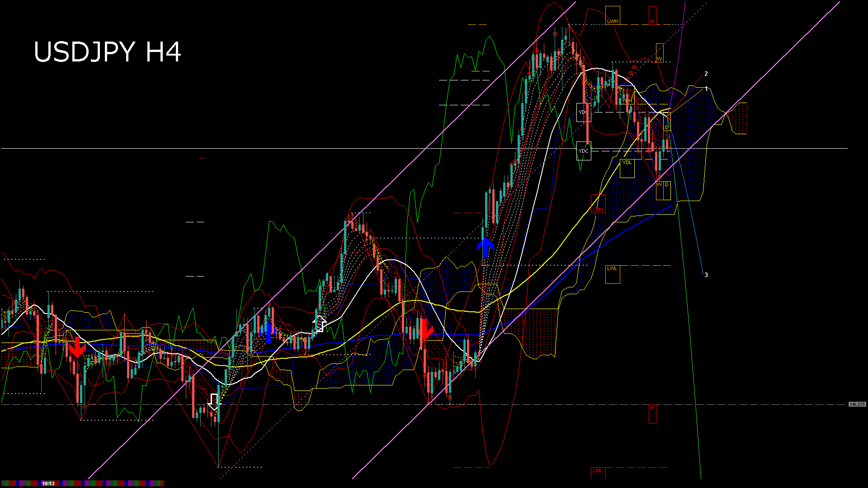Click red M label on 146.578 line
This screenshot has height=488, width=868.
click(652, 408)
